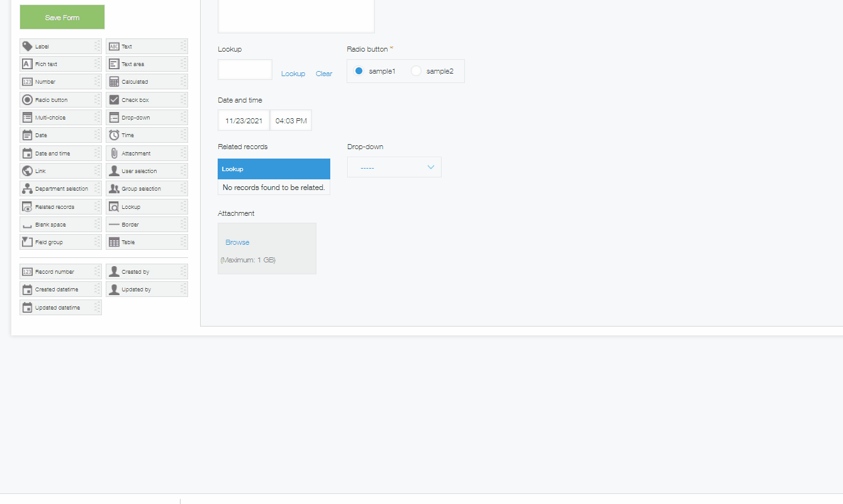Choose the Time clock icon
Screen dimensions: 843x504
click(x=114, y=135)
